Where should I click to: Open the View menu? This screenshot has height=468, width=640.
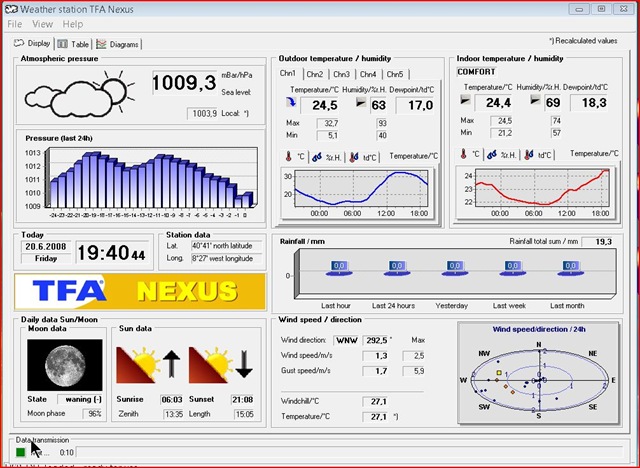point(42,24)
